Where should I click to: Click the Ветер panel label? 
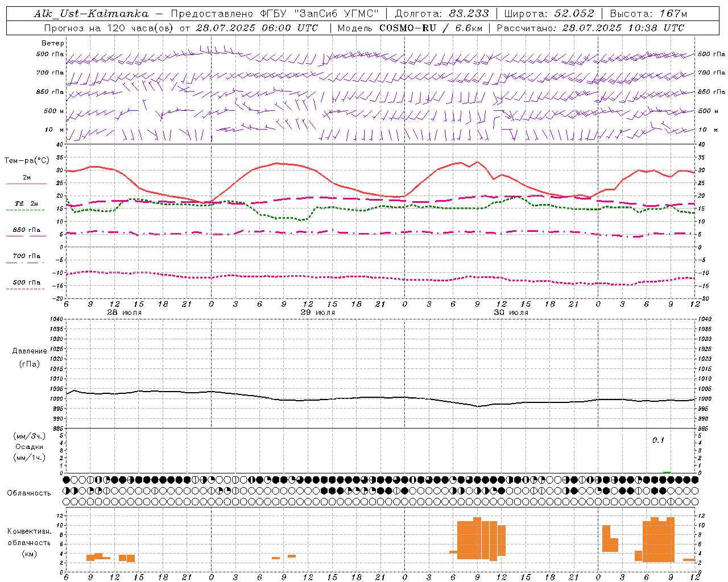point(53,43)
